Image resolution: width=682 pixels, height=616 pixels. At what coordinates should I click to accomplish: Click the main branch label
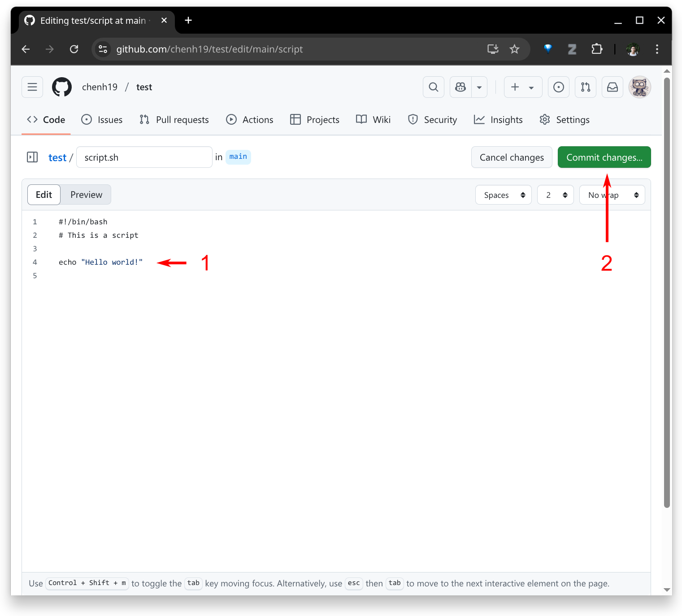[x=238, y=157]
